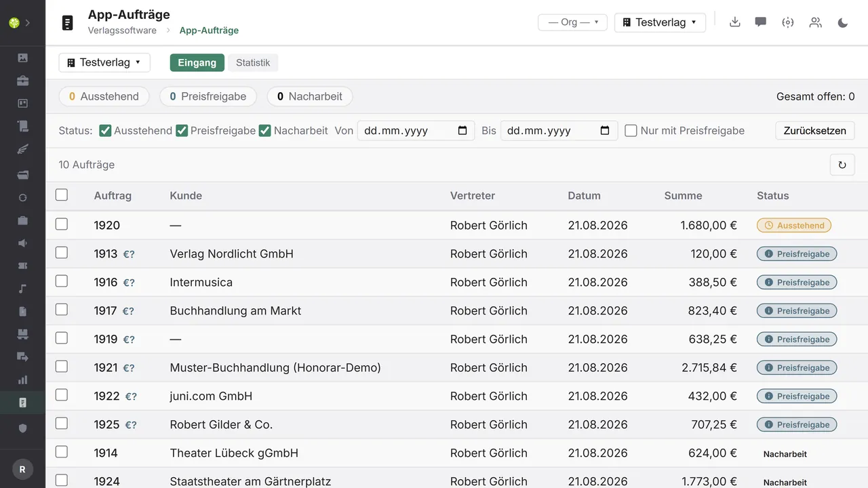Open the user avatar R
868x488 pixels.
[22, 469]
